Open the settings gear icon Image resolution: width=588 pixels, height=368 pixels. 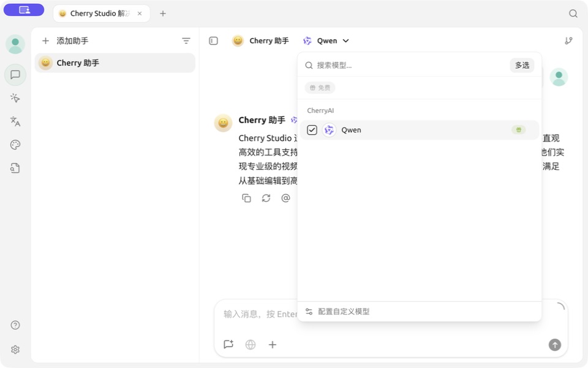pos(15,350)
